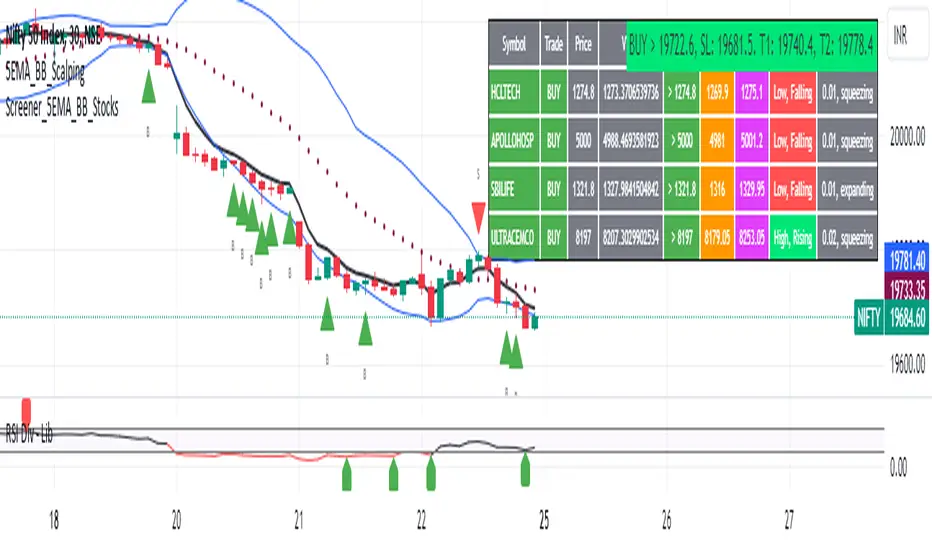This screenshot has width=932, height=550.
Task: Click the 4988.4693581923 value cell
Action: coord(631,140)
